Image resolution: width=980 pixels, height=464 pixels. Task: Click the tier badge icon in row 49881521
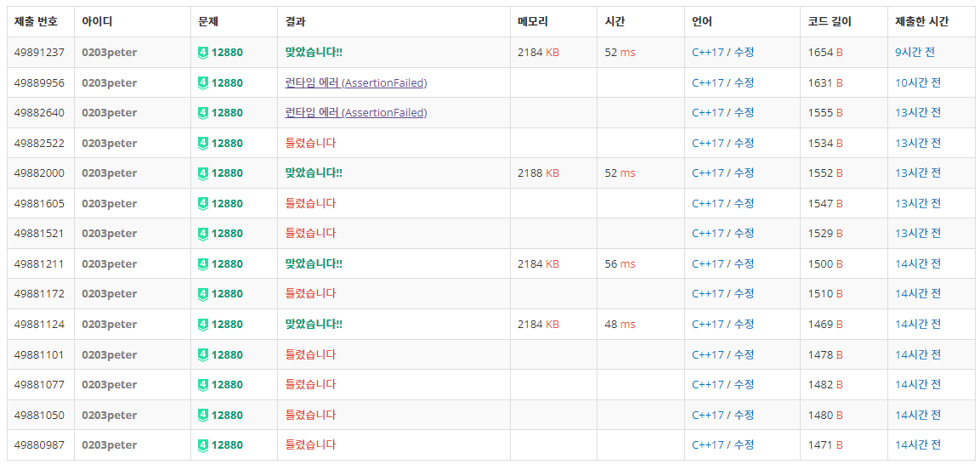tap(202, 234)
